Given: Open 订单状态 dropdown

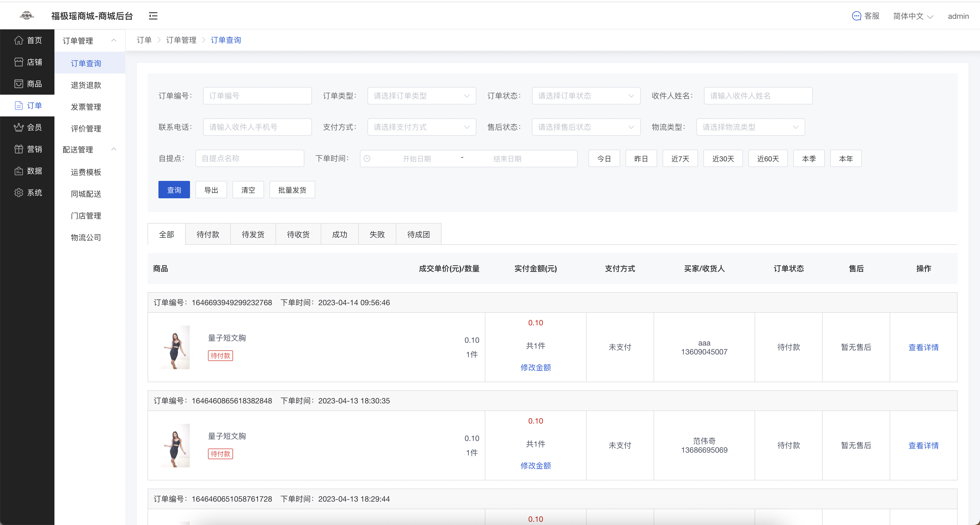Looking at the screenshot, I should click(x=586, y=96).
